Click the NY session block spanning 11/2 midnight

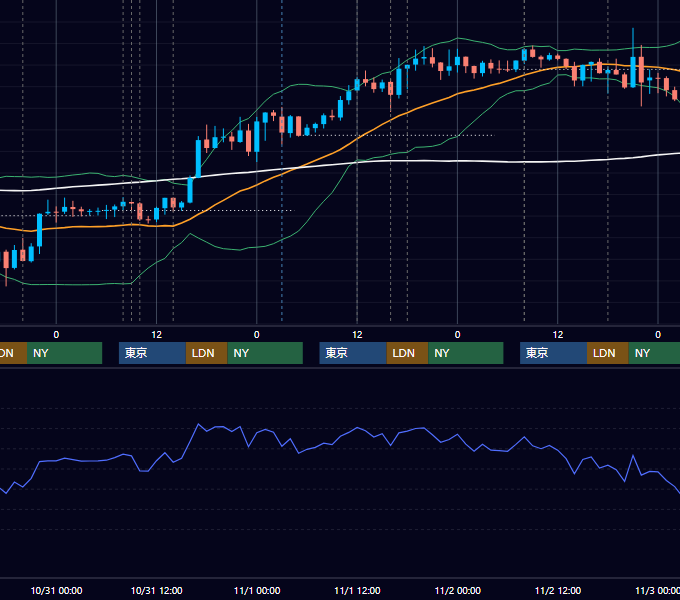click(466, 353)
